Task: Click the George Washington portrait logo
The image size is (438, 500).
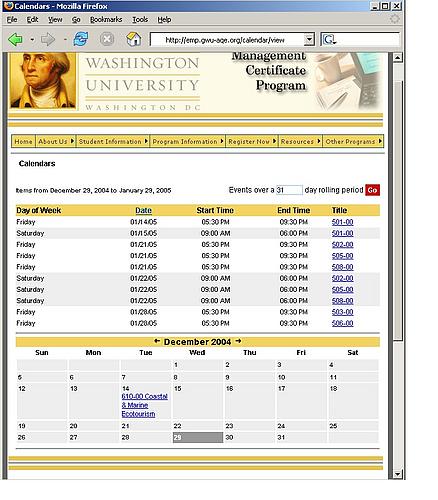Action: click(x=42, y=80)
